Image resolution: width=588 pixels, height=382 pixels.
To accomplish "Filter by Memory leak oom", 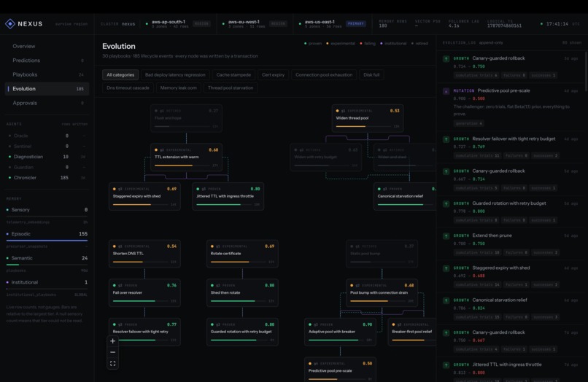I will [x=179, y=88].
